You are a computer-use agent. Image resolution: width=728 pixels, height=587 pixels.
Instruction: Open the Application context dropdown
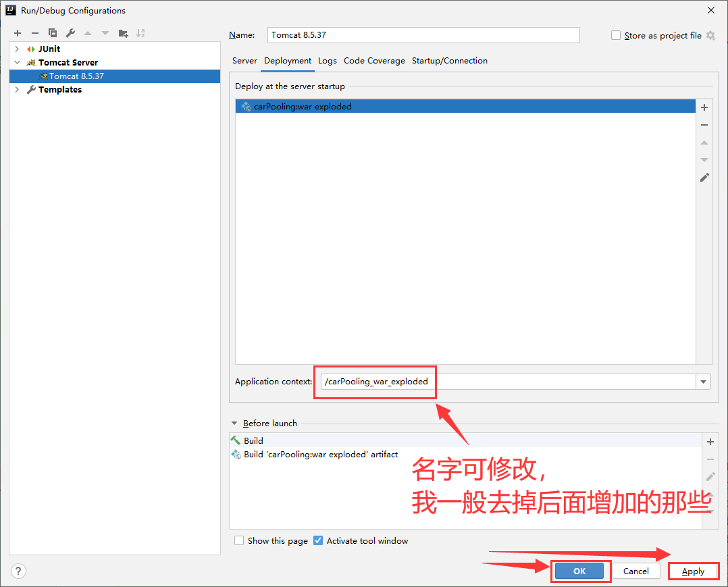702,382
